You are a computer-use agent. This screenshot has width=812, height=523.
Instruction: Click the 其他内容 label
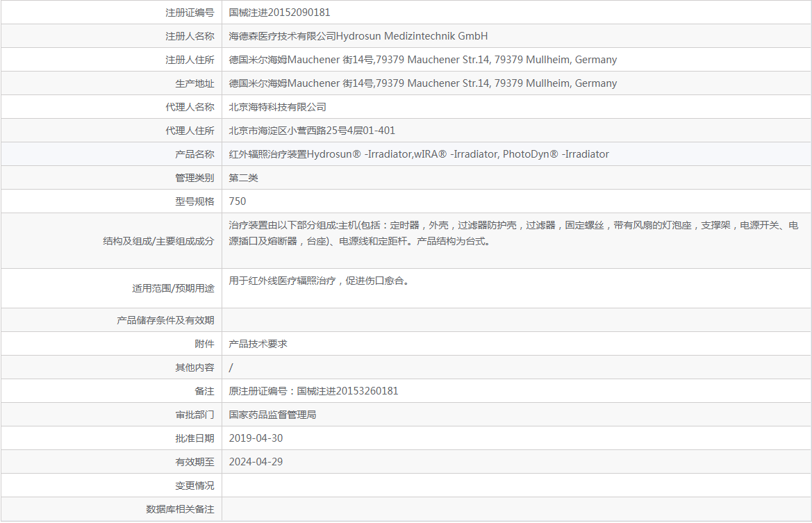194,367
